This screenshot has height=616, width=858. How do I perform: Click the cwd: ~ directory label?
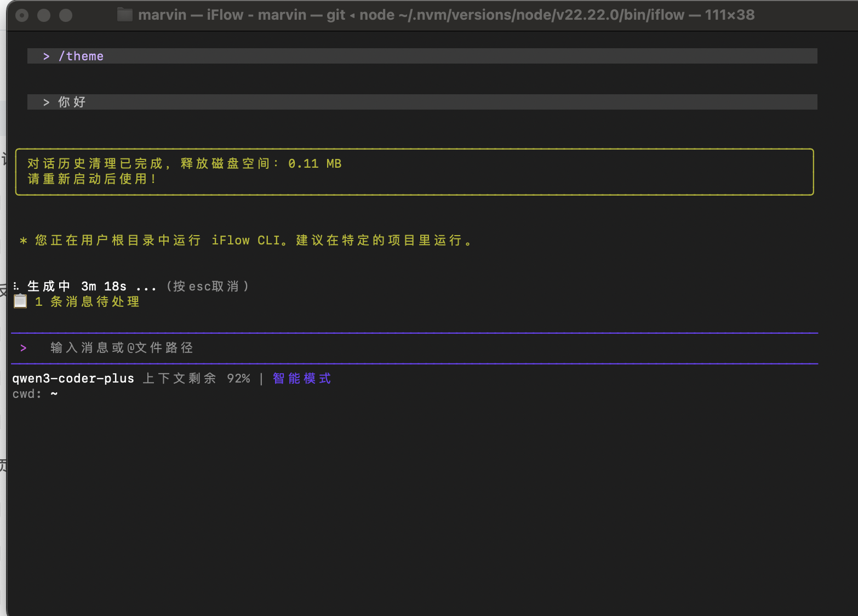pyautogui.click(x=35, y=394)
